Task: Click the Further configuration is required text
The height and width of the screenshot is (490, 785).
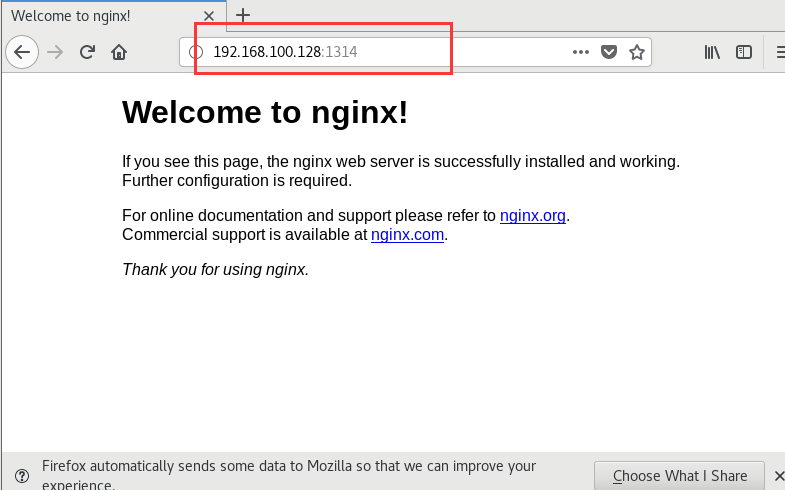Action: (237, 180)
